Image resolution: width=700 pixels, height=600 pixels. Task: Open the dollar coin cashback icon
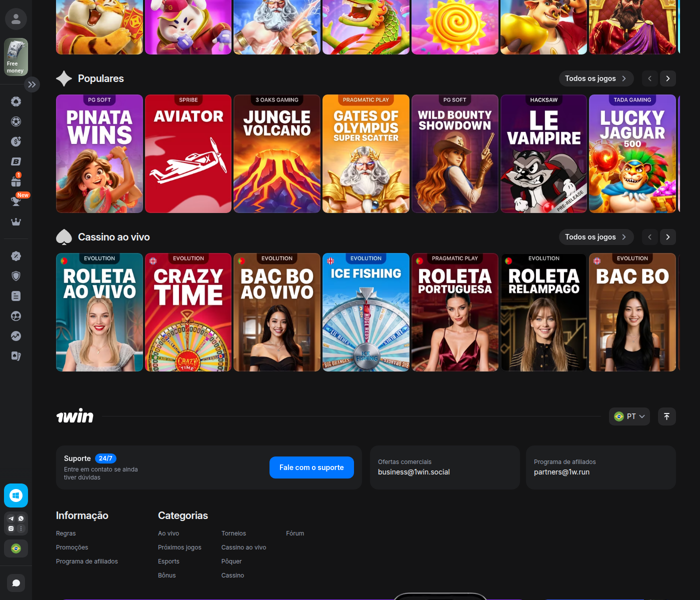point(16,141)
